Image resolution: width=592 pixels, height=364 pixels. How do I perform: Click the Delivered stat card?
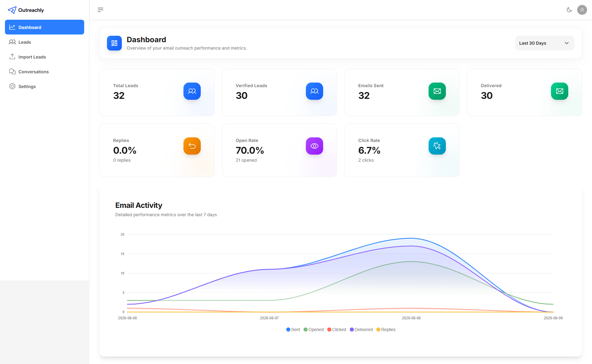(524, 92)
